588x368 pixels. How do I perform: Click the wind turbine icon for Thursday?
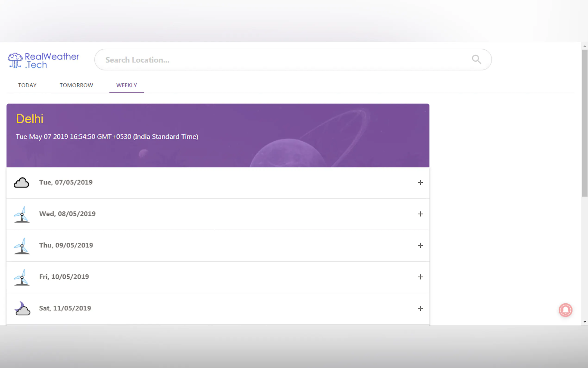[22, 246]
